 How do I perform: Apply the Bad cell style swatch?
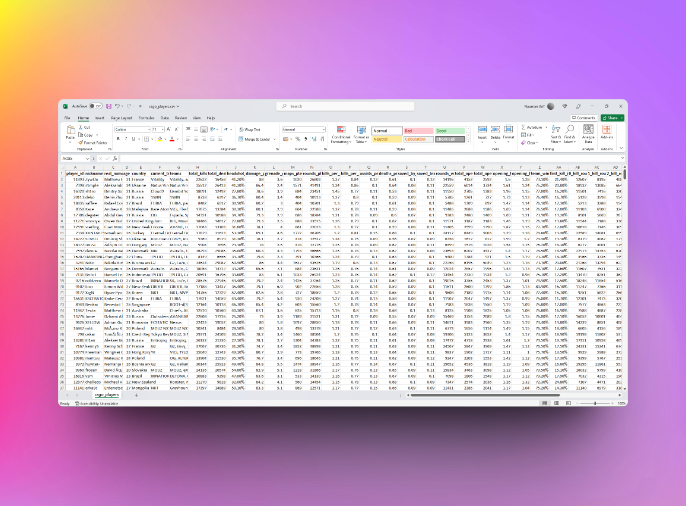point(418,130)
